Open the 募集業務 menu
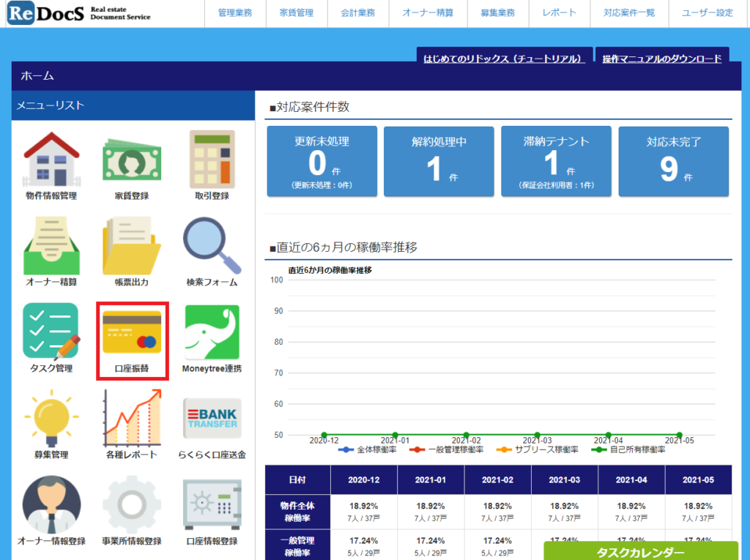Viewport: 750px width, 560px height. (x=498, y=13)
